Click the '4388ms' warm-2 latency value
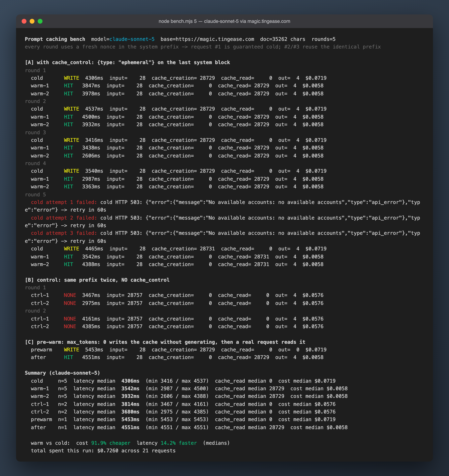This screenshot has width=449, height=476. [x=91, y=264]
